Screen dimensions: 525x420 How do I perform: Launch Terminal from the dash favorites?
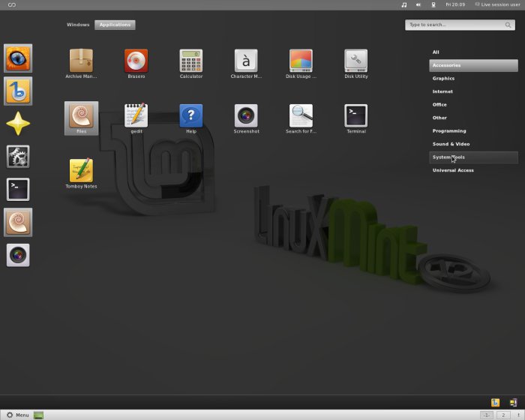click(18, 189)
